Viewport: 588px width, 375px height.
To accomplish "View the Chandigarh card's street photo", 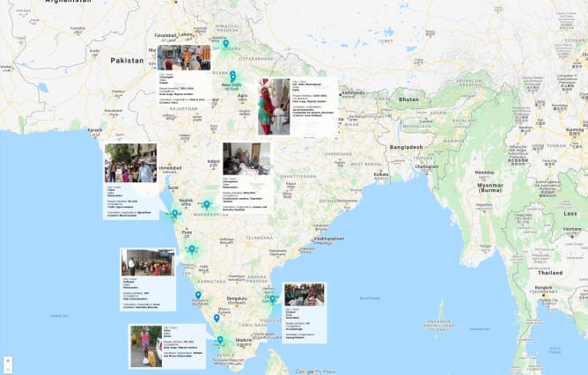I will 184,58.
